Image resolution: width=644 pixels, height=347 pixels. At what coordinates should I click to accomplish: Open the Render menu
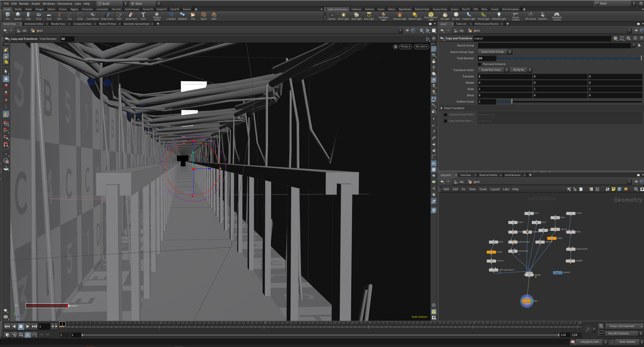click(x=24, y=4)
